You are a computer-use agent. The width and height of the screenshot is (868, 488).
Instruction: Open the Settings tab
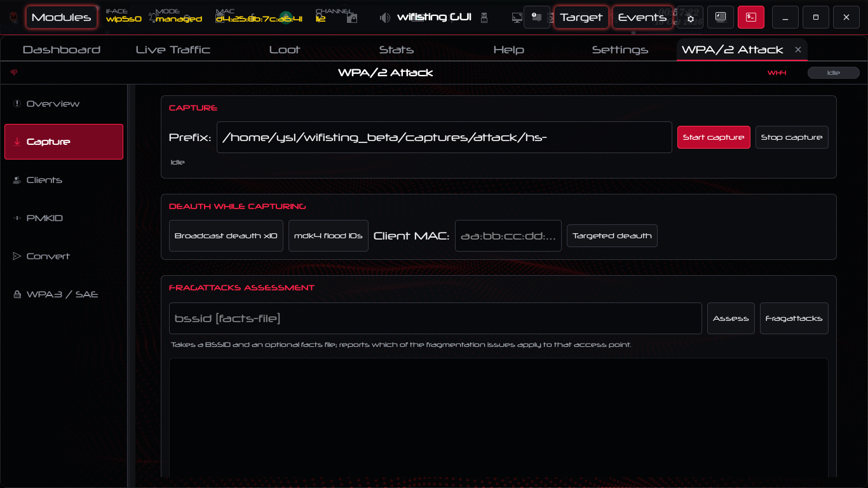coord(620,50)
